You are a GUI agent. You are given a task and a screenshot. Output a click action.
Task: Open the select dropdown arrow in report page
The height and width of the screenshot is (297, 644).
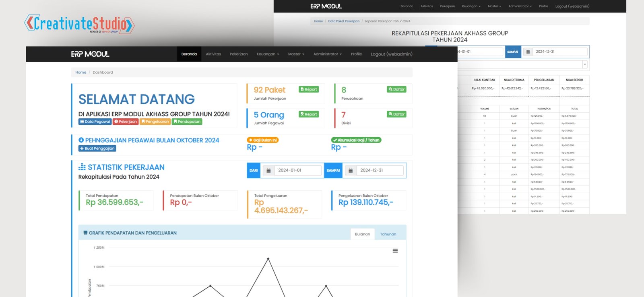pyautogui.click(x=585, y=64)
